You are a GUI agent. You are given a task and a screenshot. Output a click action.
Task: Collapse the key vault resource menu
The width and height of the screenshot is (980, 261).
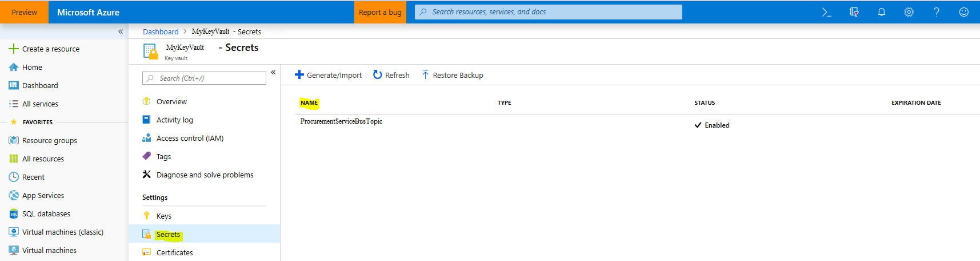(x=273, y=72)
